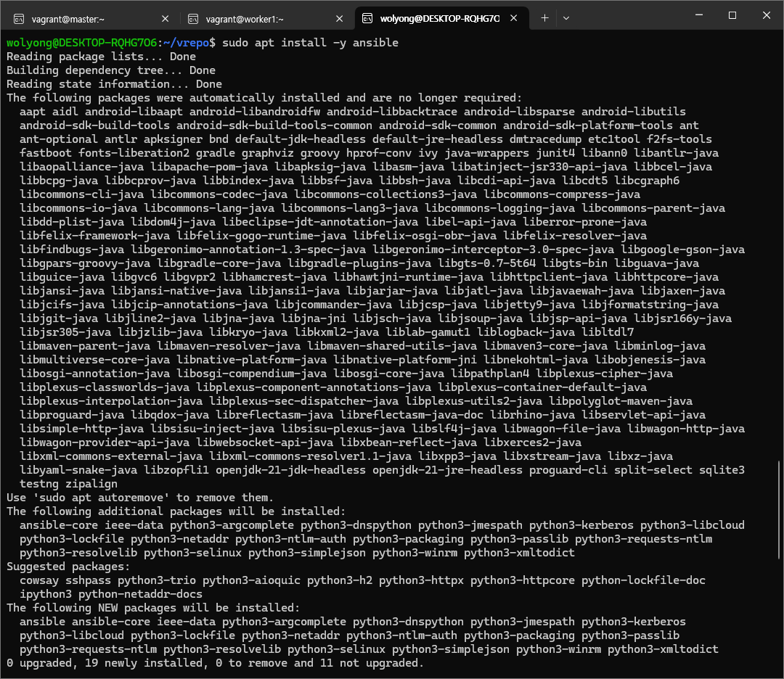
Task: Click the terminal icon on vagrant@worker1 tab
Action: [x=193, y=18]
